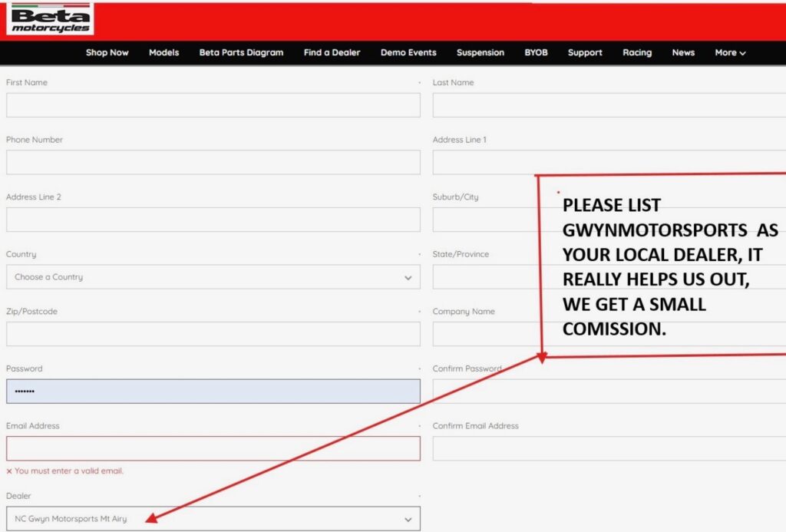Open the Support page

[585, 53]
